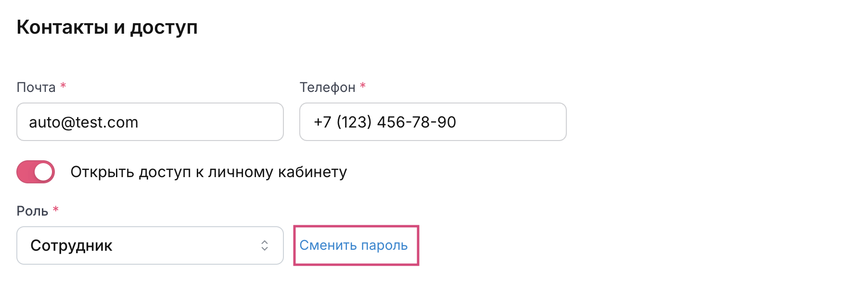
Task: Click the label "Открыть доступ к личному кабинету"
Action: 209,172
